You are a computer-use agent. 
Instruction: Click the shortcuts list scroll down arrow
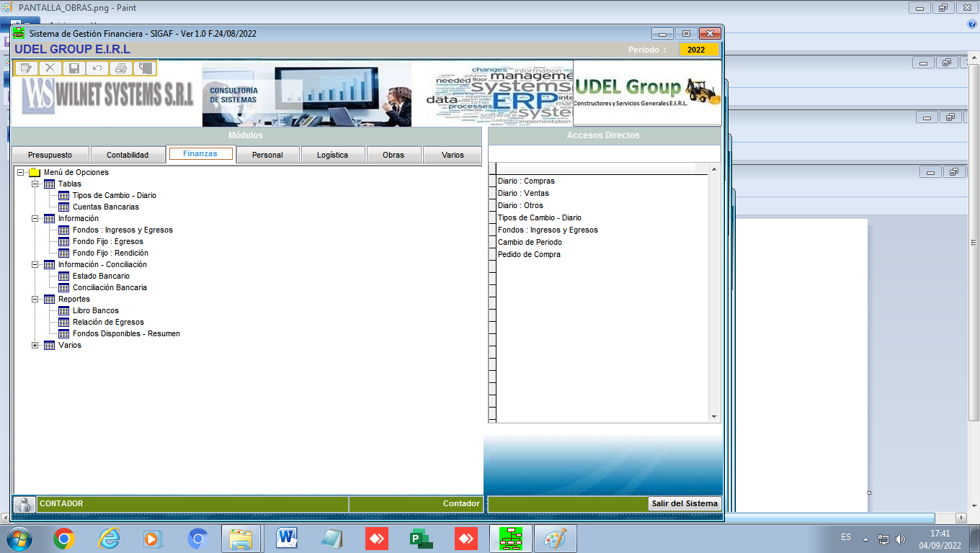click(x=715, y=417)
